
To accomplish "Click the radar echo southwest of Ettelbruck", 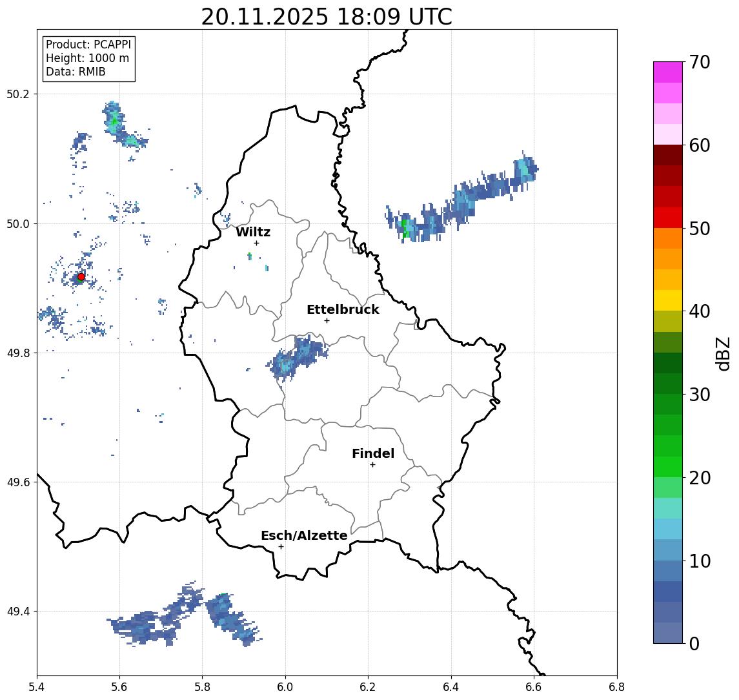I will tap(298, 358).
